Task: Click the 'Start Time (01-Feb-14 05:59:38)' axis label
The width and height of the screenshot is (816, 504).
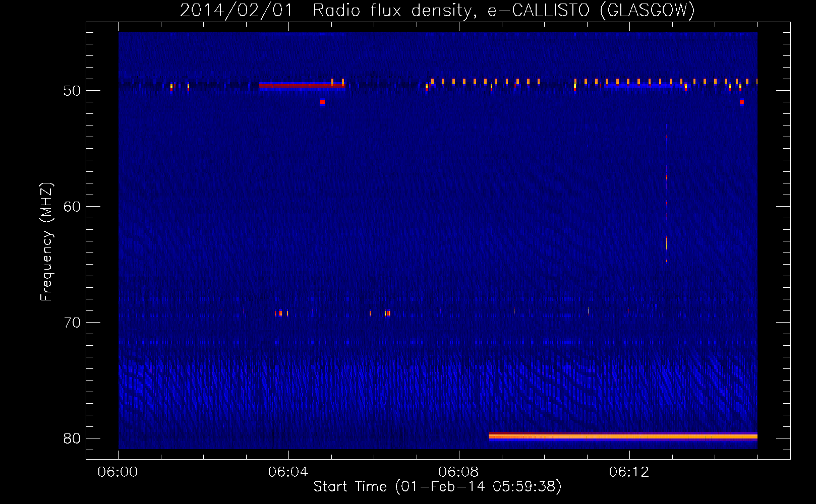Action: 437,487
